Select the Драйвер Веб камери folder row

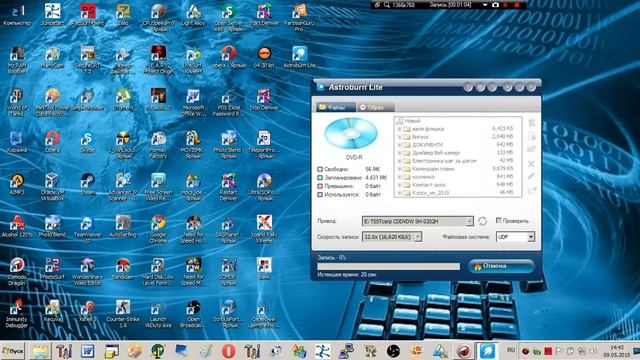(x=457, y=153)
